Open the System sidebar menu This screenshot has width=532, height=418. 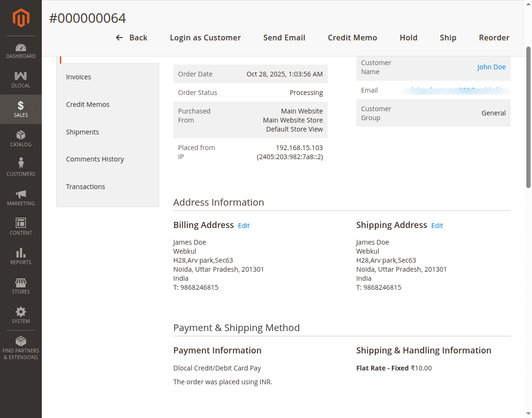[x=20, y=314]
